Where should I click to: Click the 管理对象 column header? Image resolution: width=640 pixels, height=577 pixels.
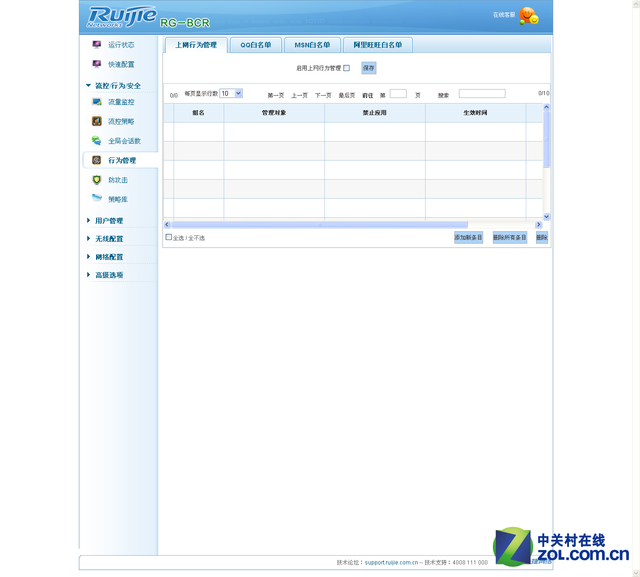(274, 113)
